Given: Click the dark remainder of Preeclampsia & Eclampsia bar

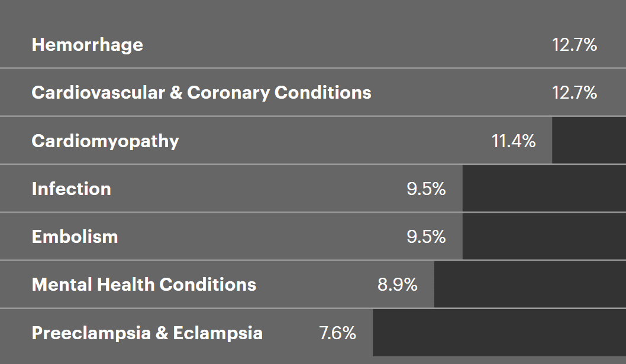Looking at the screenshot, I should 499,332.
